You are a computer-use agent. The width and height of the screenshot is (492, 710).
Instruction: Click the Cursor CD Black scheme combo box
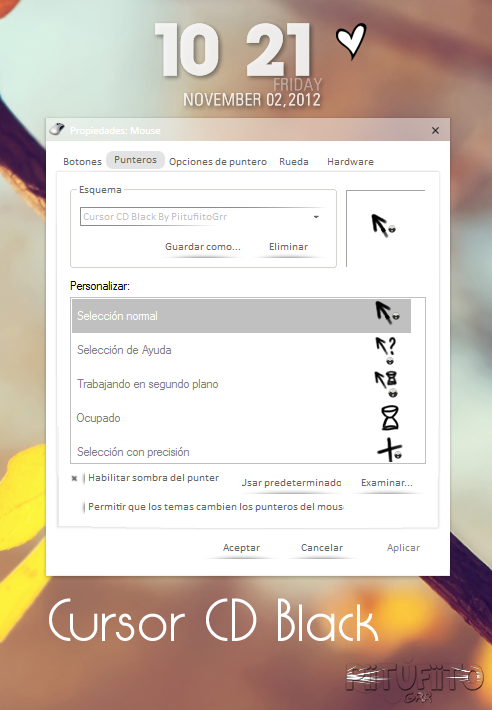[202, 217]
